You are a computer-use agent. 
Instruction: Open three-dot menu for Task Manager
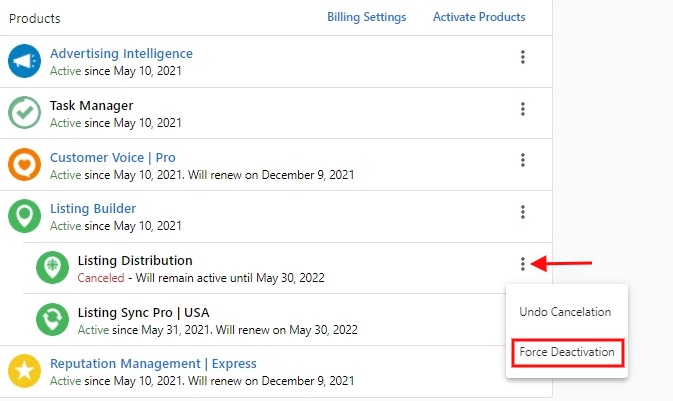click(522, 109)
